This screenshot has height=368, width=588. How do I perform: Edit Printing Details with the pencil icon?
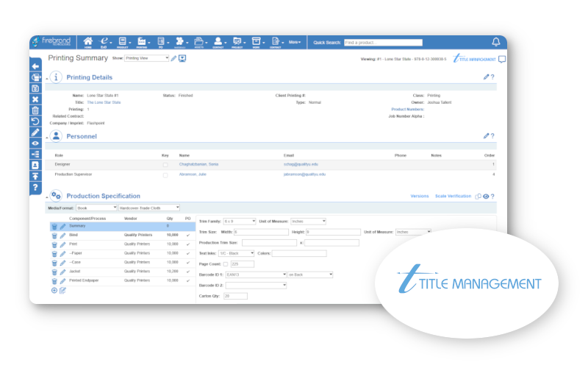click(486, 77)
